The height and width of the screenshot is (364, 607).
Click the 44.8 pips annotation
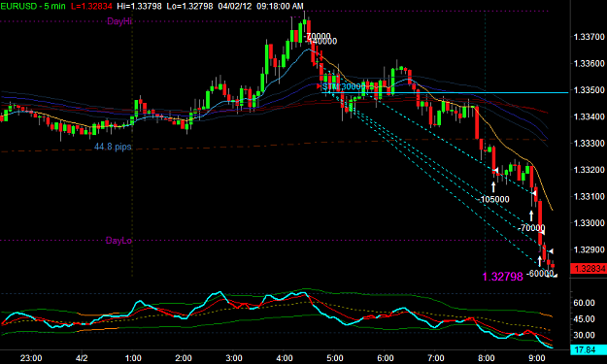(x=113, y=147)
